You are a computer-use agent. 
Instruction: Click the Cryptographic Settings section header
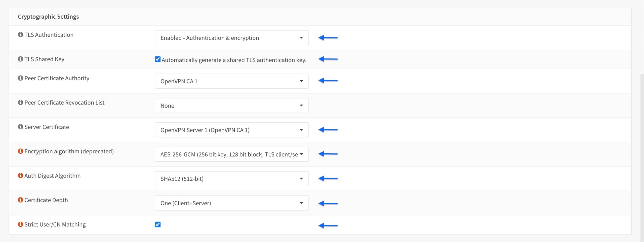click(48, 16)
